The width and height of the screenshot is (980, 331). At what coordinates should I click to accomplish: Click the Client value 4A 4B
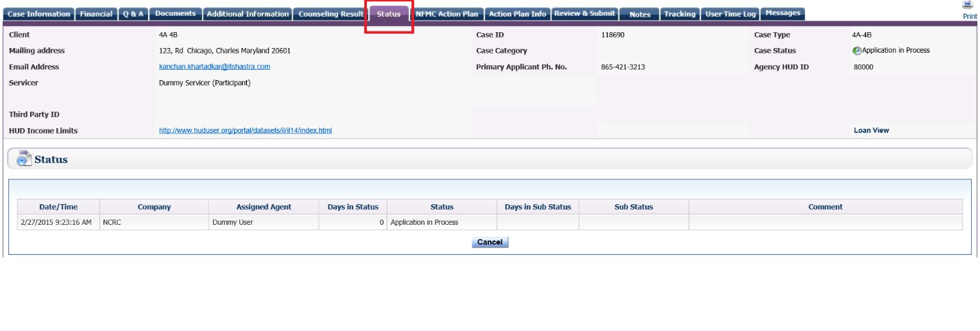coord(168,35)
